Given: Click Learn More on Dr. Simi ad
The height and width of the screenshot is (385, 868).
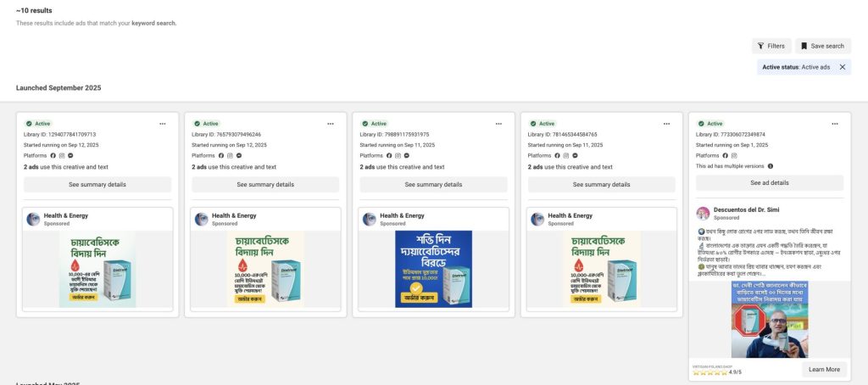Looking at the screenshot, I should (x=824, y=370).
